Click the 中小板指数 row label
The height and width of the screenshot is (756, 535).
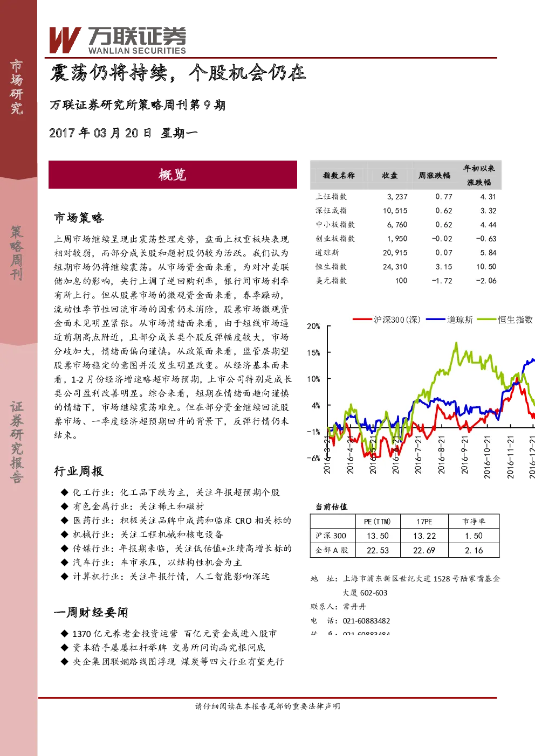pos(335,225)
